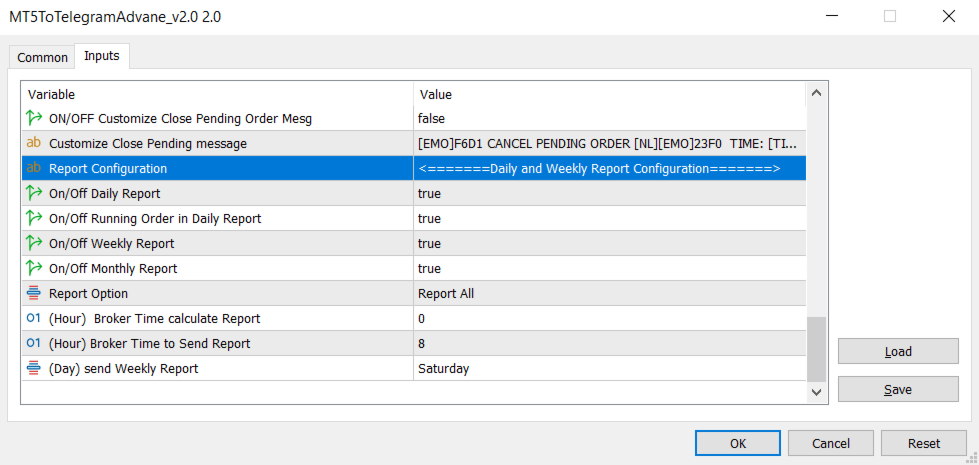Image resolution: width=979 pixels, height=465 pixels.
Task: Click the Reset button
Action: (923, 443)
